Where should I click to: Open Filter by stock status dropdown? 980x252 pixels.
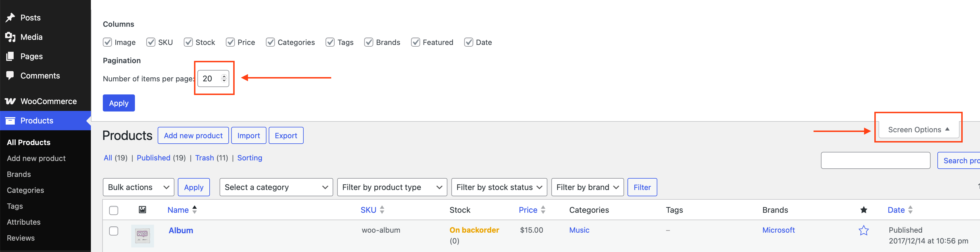[x=499, y=187]
